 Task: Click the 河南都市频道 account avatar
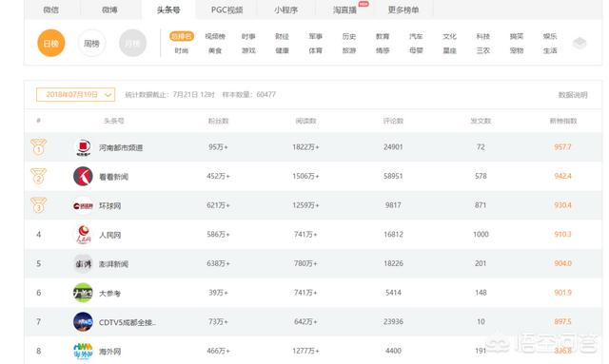point(83,147)
